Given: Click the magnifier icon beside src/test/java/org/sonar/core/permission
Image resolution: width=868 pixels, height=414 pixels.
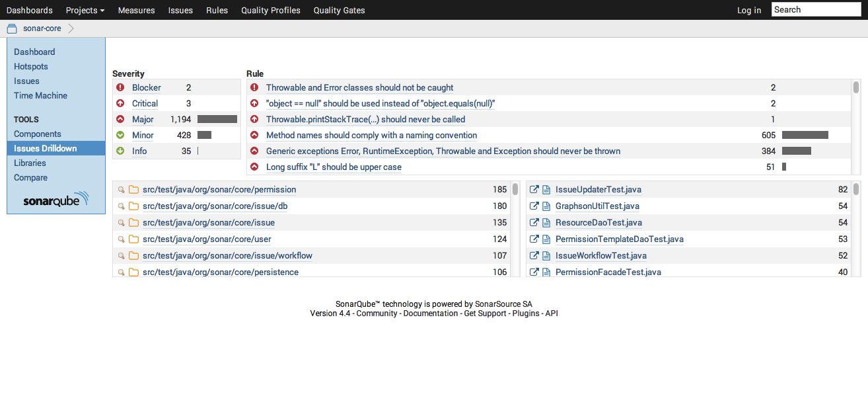Looking at the screenshot, I should pos(121,190).
